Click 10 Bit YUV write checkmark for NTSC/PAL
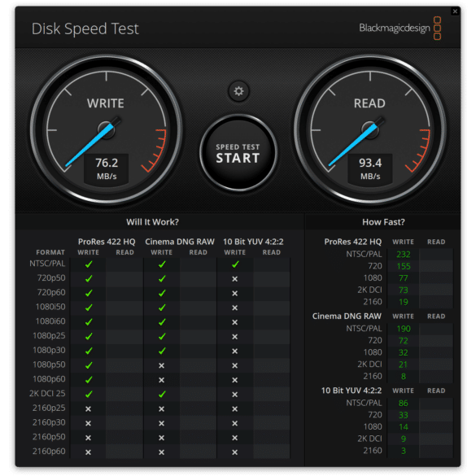Image resolution: width=476 pixels, height=476 pixels. [235, 264]
